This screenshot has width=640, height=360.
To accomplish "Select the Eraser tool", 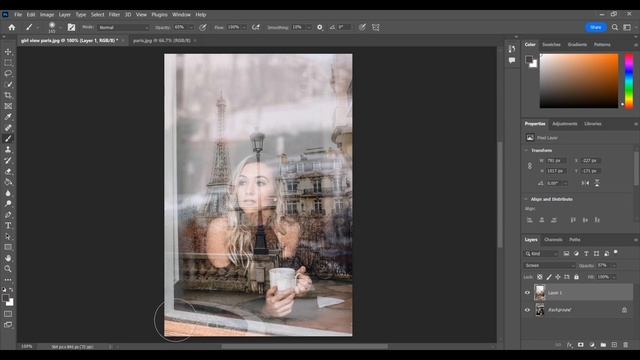I will pos(8,171).
